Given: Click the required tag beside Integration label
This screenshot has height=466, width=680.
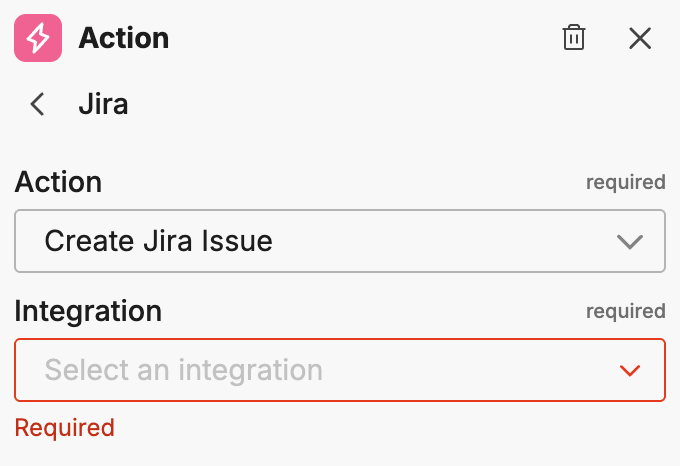Looking at the screenshot, I should [625, 312].
